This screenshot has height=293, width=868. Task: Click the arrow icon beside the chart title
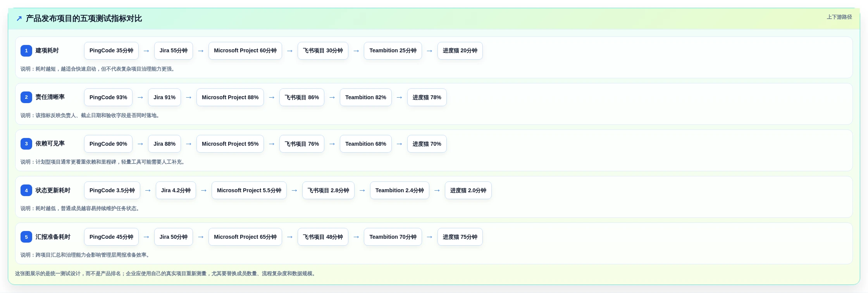[x=19, y=18]
